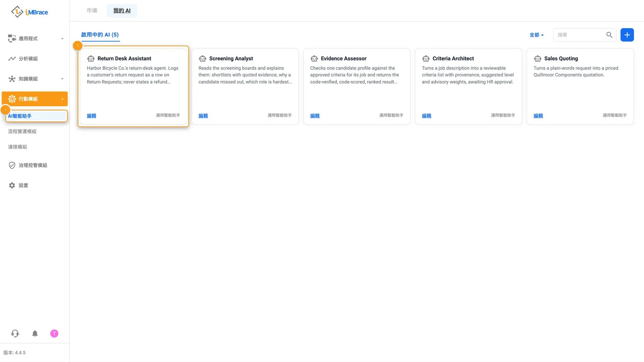The width and height of the screenshot is (644, 362).
Task: Click the blue plus add AI button
Action: tap(627, 35)
